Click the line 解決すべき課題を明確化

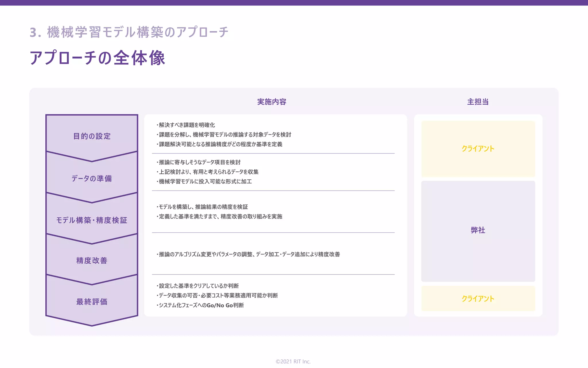click(x=185, y=125)
